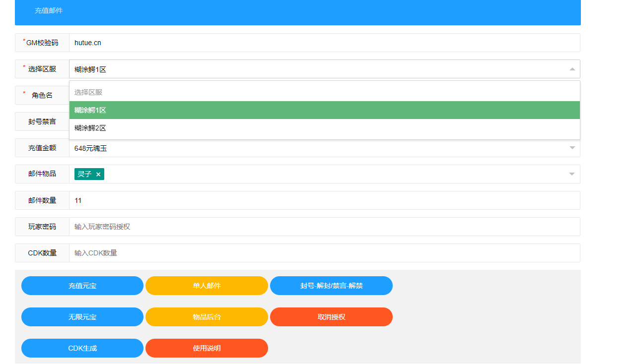The width and height of the screenshot is (632, 364).
Task: Click the 充值金额 select showing 648元魂玉
Action: coord(325,148)
